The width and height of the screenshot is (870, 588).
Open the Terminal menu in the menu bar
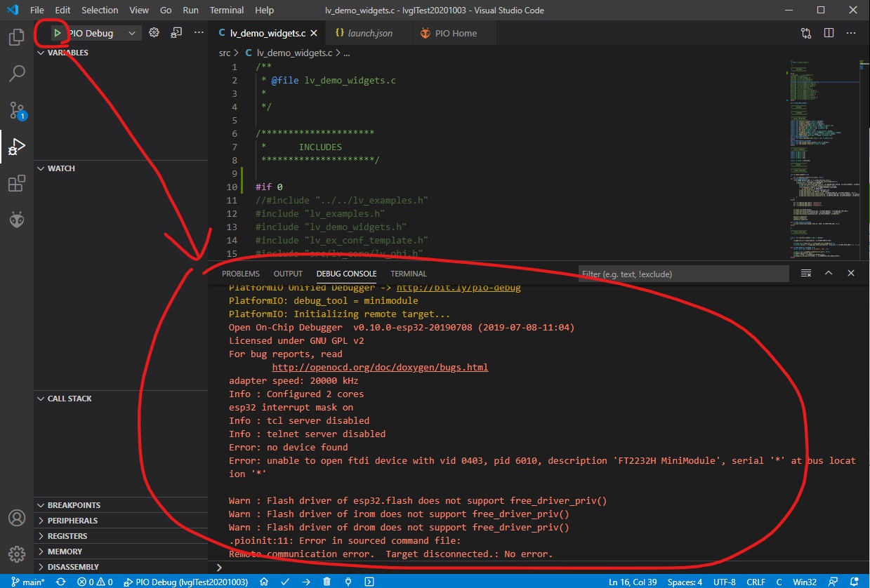[x=227, y=11]
